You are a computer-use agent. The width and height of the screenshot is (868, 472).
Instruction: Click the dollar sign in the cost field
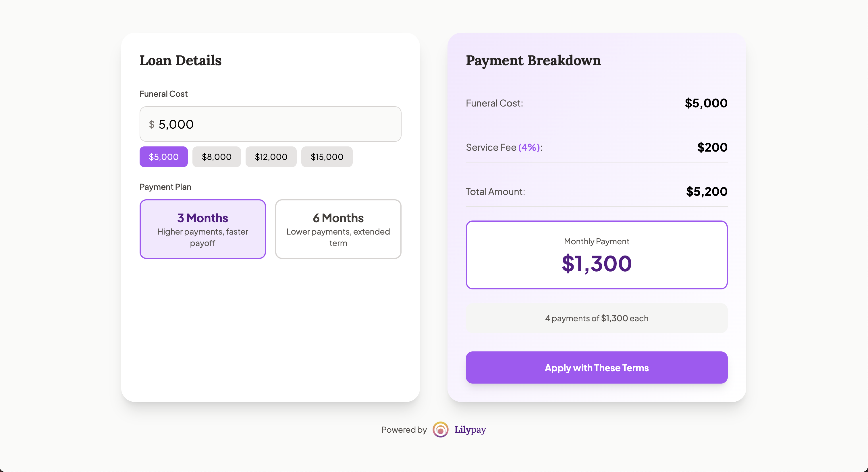pos(152,124)
